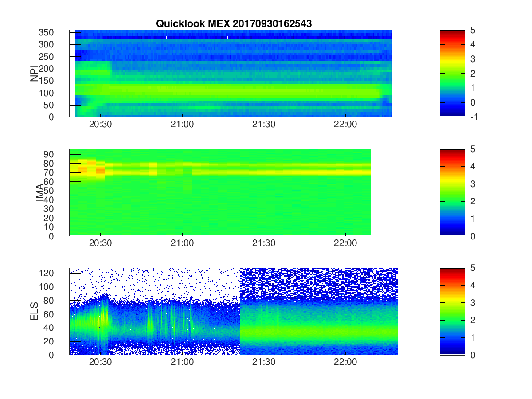Click '22:00' under the NPI plot
532x399 pixels.
[x=345, y=125]
